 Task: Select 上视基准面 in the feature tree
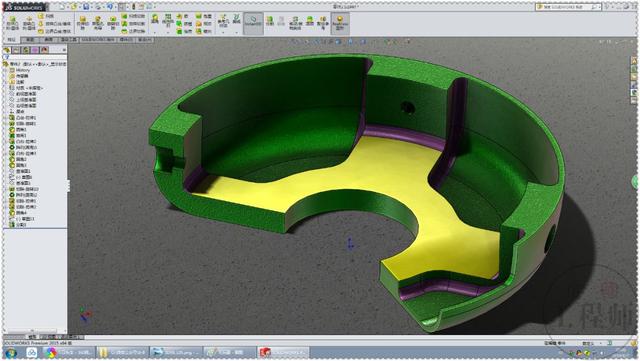[x=23, y=100]
